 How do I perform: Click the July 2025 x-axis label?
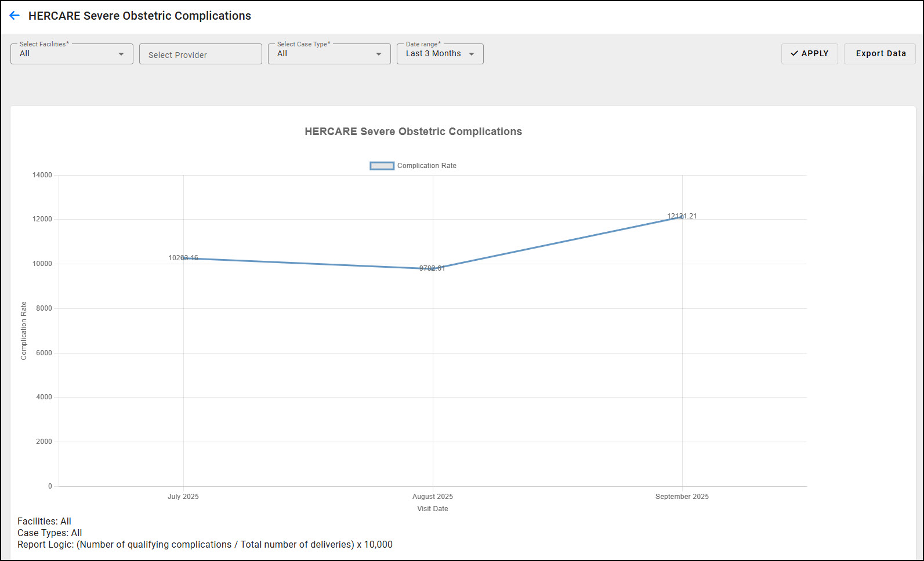(x=183, y=497)
